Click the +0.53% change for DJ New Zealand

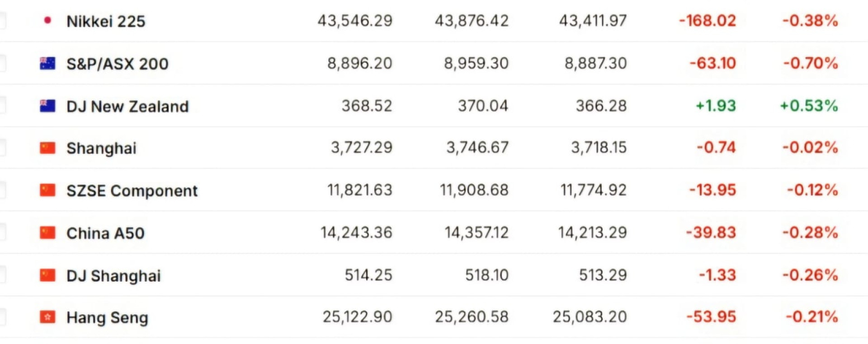tap(809, 106)
